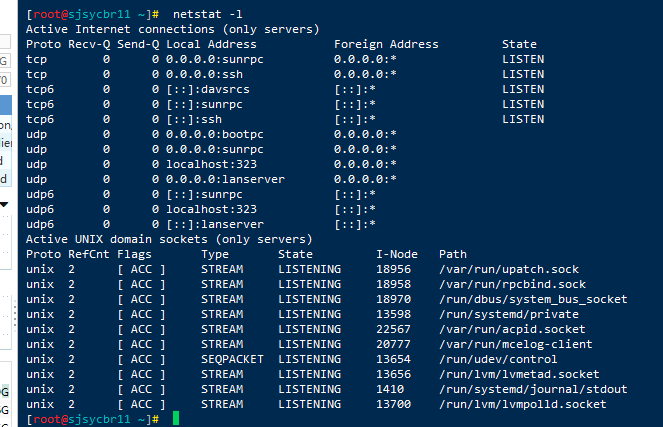Click I-Node value "13656"
This screenshot has width=663, height=427.
tap(393, 375)
